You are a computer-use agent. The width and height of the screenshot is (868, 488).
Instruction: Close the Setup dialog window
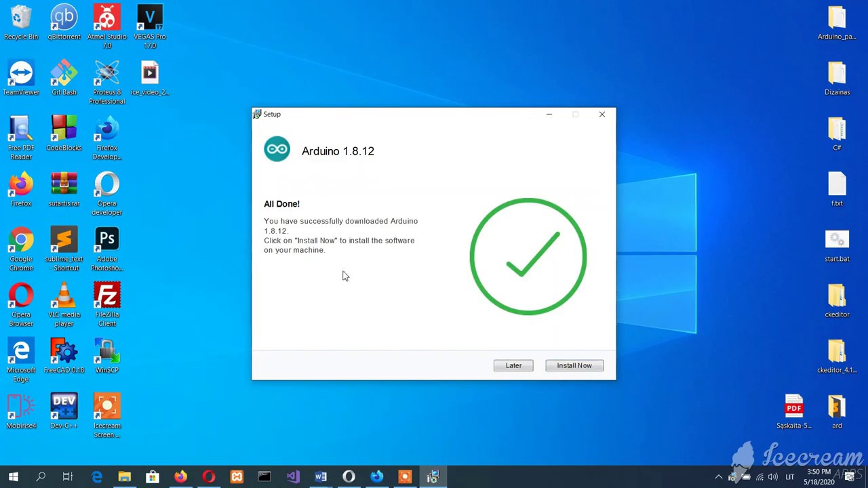click(x=601, y=114)
